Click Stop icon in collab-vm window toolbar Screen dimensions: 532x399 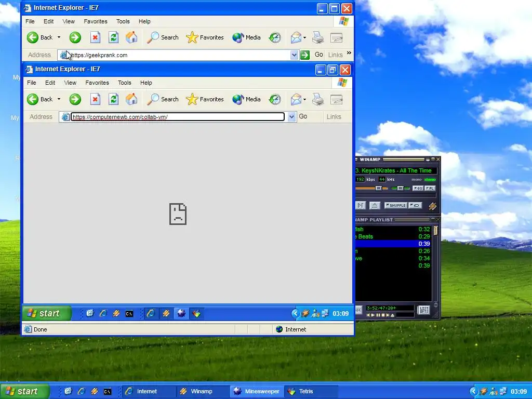click(96, 99)
